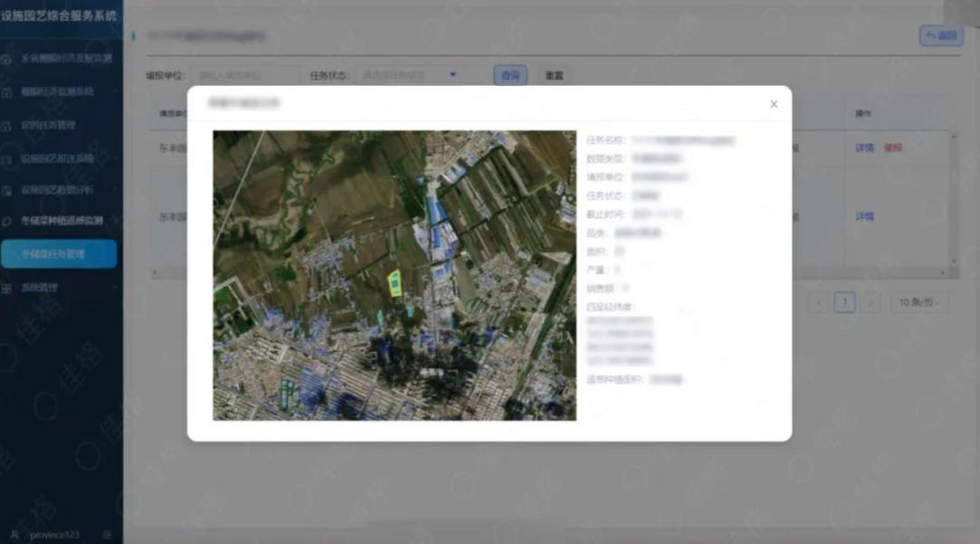The image size is (980, 544).
Task: Focus the 填报单位 input field
Action: click(x=244, y=75)
